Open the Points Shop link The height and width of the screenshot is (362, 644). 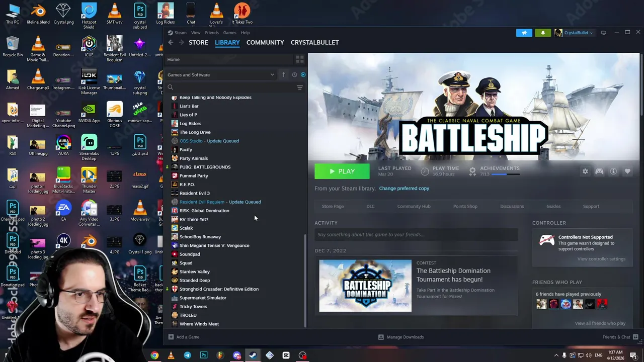(465, 206)
